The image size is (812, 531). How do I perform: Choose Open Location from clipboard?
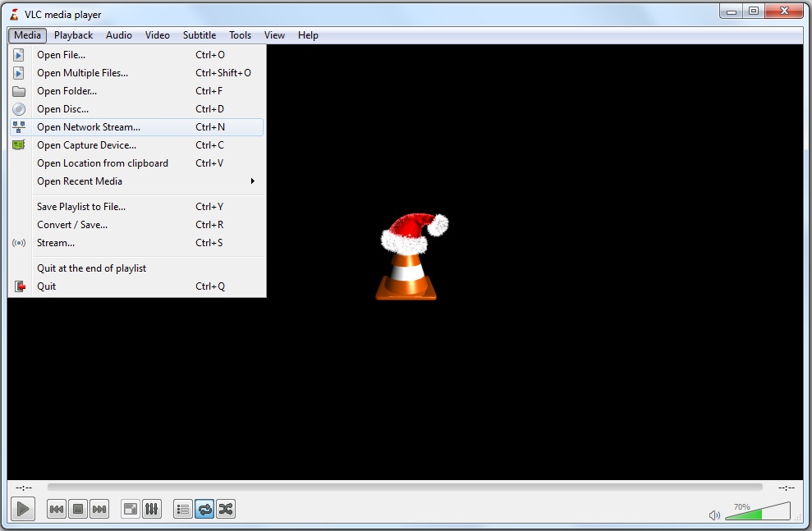(137, 163)
